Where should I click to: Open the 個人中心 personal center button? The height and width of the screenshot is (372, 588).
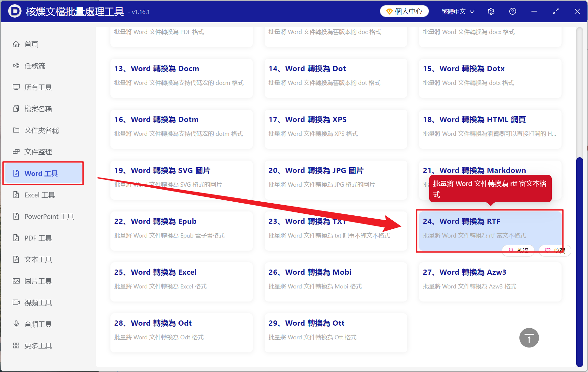pyautogui.click(x=404, y=11)
